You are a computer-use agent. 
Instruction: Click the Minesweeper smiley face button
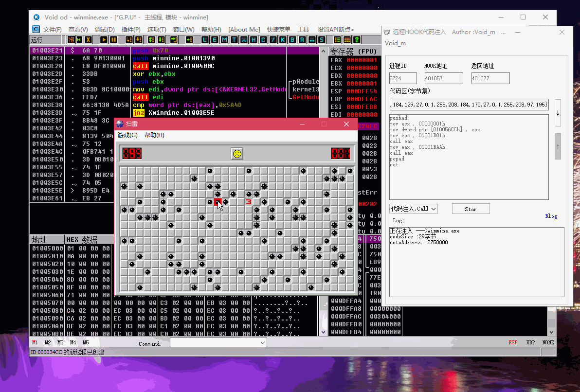tap(237, 154)
